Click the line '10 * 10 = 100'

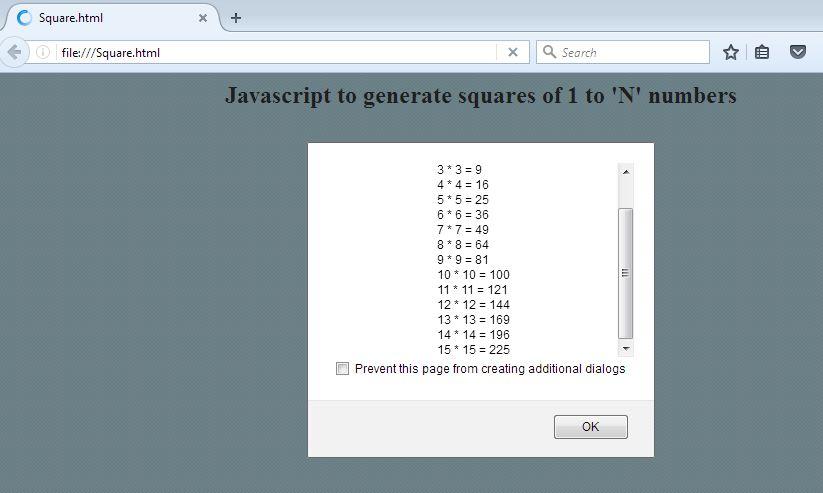[x=473, y=275]
